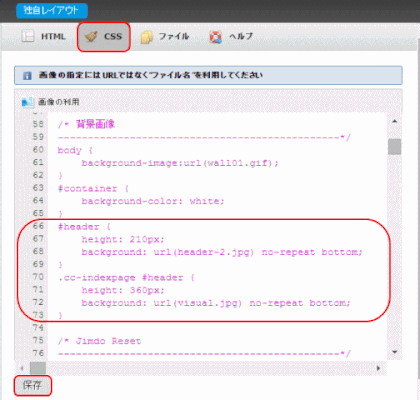Click the horizontal scrollbar thumb
Image resolution: width=420 pixels, height=400 pixels.
click(38, 368)
